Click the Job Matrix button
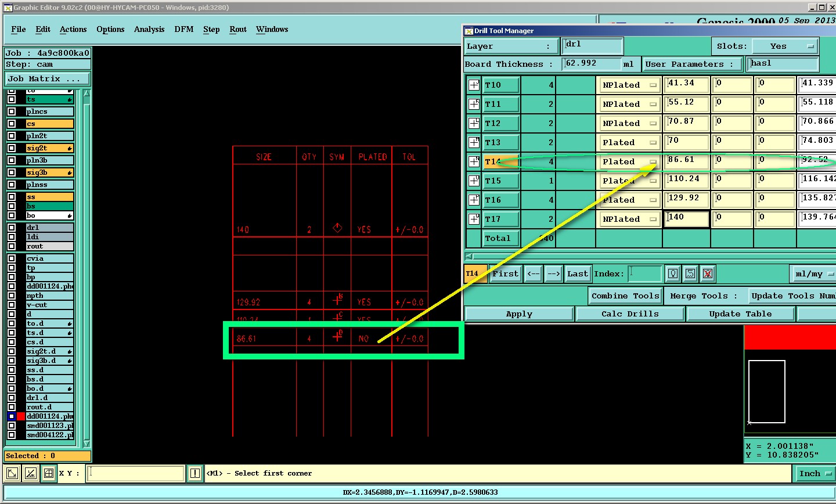This screenshot has width=836, height=504. click(48, 78)
